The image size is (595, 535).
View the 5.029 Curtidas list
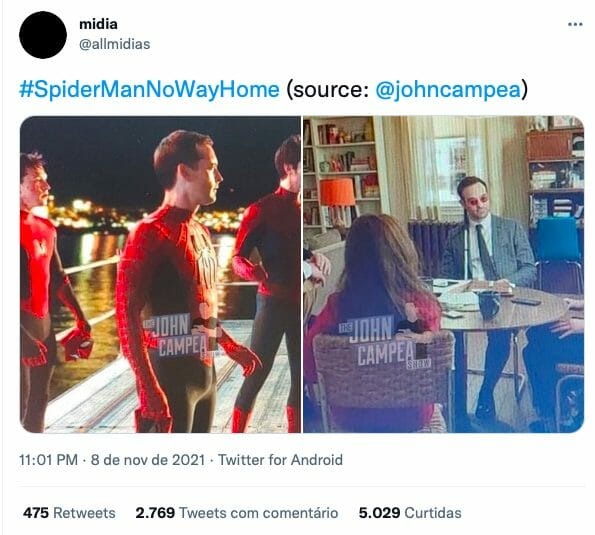click(410, 513)
